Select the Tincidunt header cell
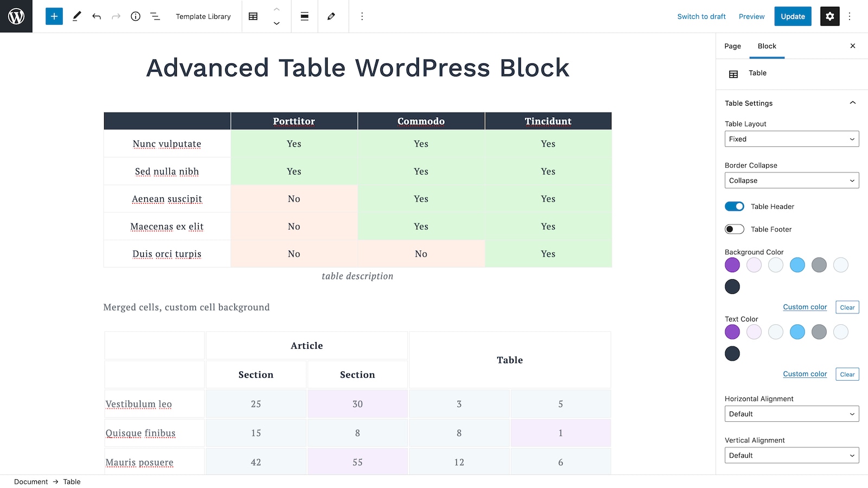Screen dimensions: 868x488 (548, 121)
